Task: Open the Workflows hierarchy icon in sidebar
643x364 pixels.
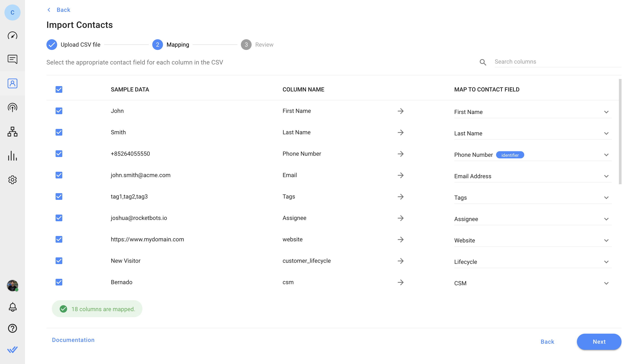Action: 12,132
